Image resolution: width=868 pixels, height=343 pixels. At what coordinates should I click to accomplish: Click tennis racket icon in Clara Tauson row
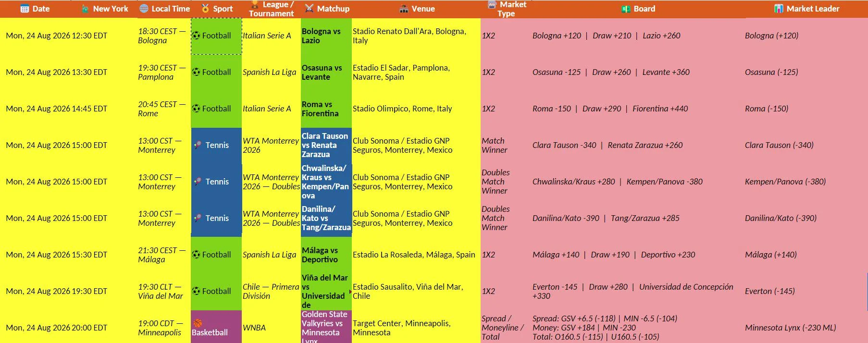tap(198, 145)
